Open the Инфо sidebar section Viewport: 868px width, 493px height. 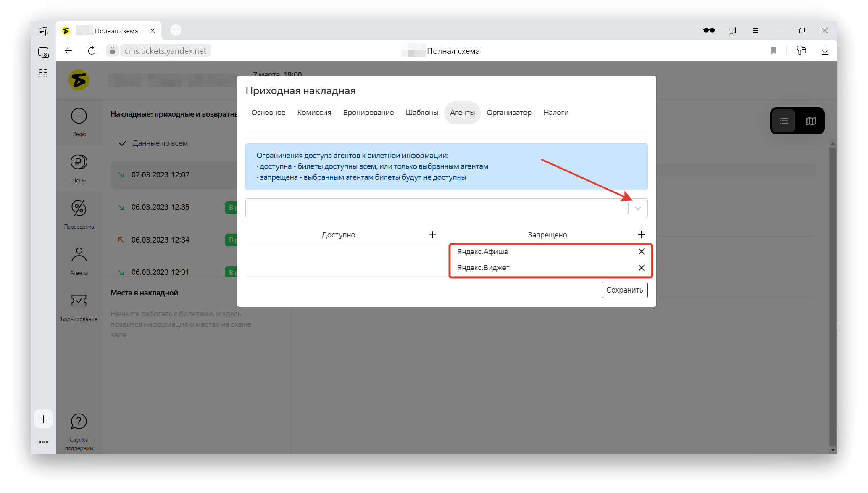[x=79, y=122]
